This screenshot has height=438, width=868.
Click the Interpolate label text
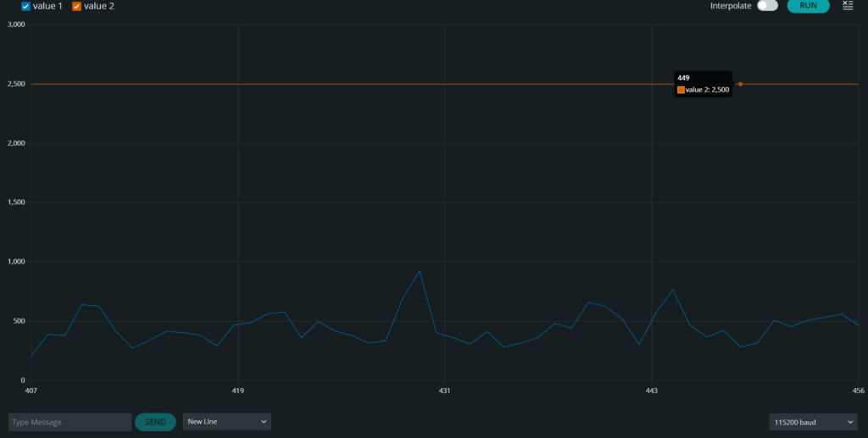731,6
